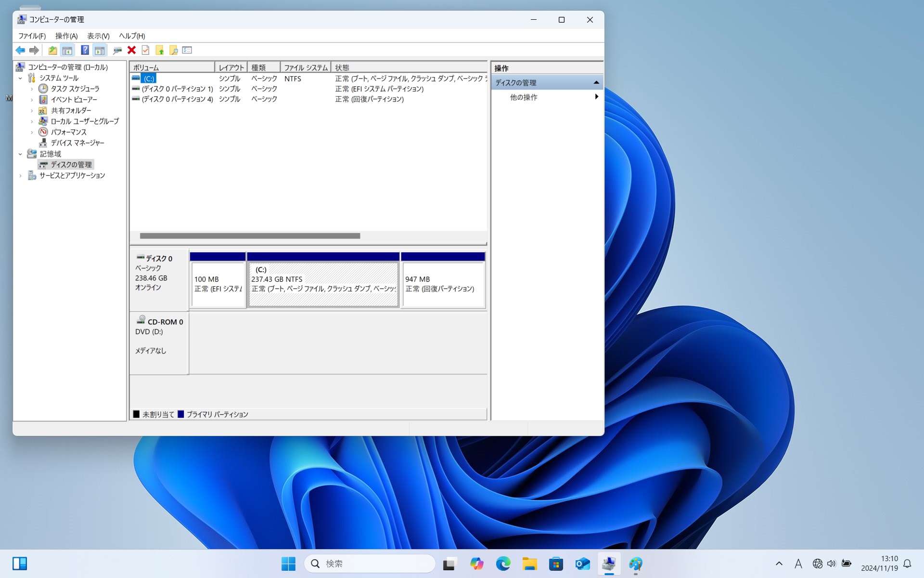Select the イベント ビューアー icon
The height and width of the screenshot is (578, 924).
coord(43,100)
